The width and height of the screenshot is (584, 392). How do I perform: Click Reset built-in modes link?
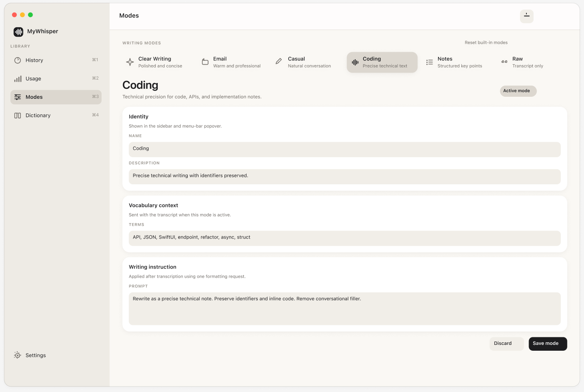coord(486,43)
